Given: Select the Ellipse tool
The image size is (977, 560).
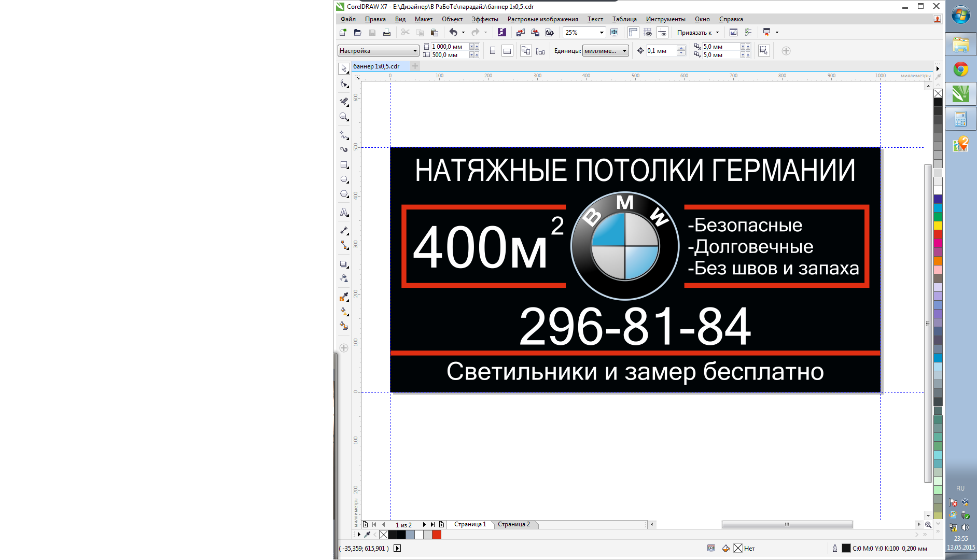Looking at the screenshot, I should (x=344, y=179).
